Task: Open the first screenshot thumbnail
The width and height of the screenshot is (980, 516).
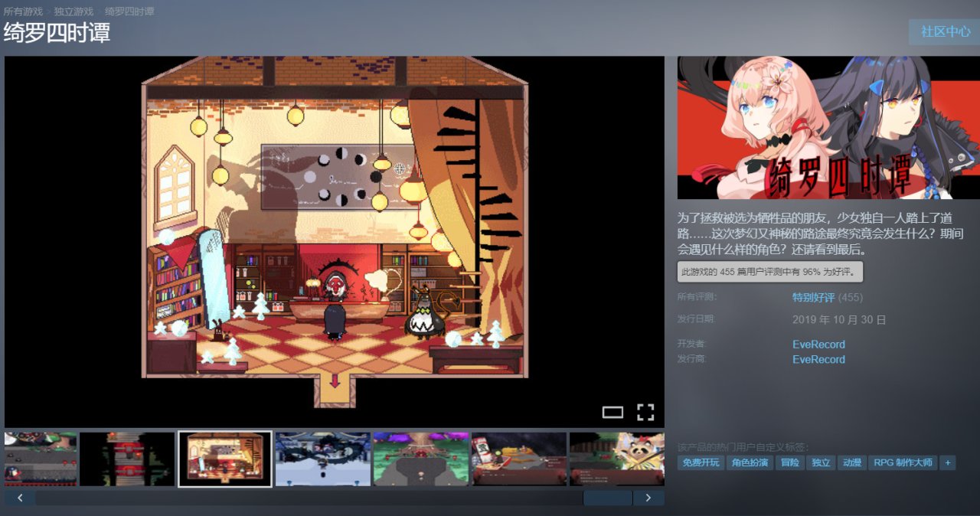Action: pos(41,459)
